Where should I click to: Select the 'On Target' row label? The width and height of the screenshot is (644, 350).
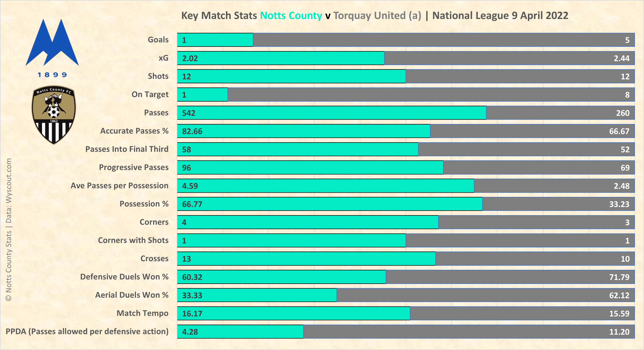click(x=150, y=94)
